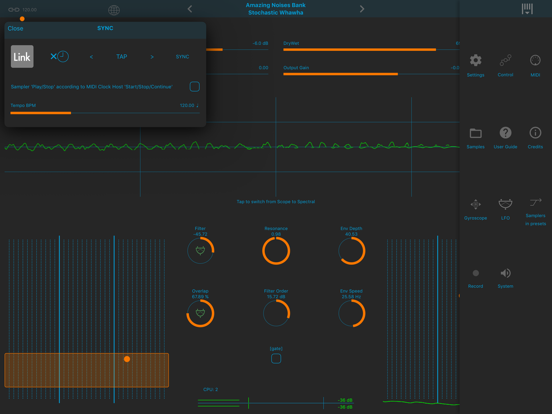Click the 120.00 tempo value in Sync panel
This screenshot has height=414, width=552.
pos(189,105)
